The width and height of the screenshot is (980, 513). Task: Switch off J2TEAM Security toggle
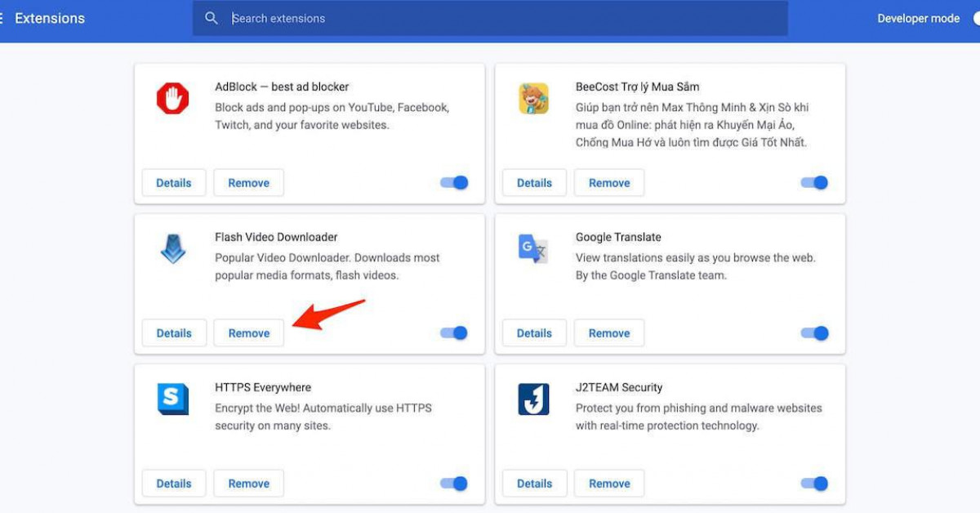814,484
